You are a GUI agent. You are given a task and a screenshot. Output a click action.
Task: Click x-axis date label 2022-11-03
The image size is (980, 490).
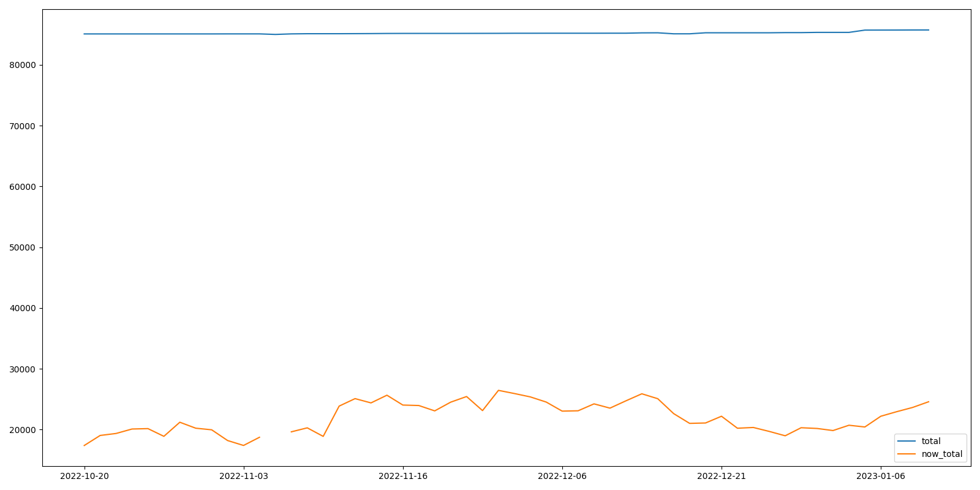[x=244, y=476]
